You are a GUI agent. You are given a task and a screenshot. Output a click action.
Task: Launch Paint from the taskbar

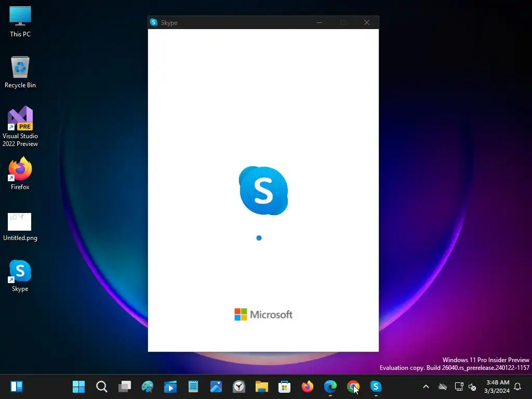pyautogui.click(x=147, y=387)
